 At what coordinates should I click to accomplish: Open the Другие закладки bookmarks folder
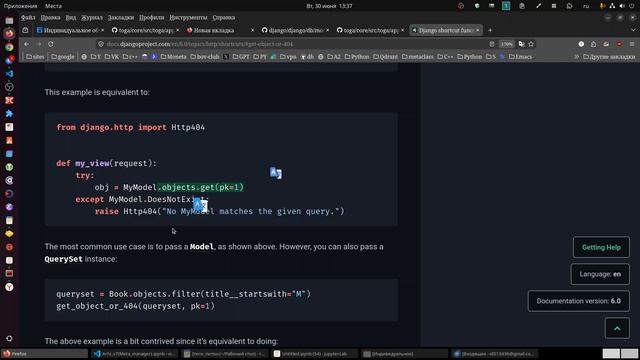click(x=609, y=57)
